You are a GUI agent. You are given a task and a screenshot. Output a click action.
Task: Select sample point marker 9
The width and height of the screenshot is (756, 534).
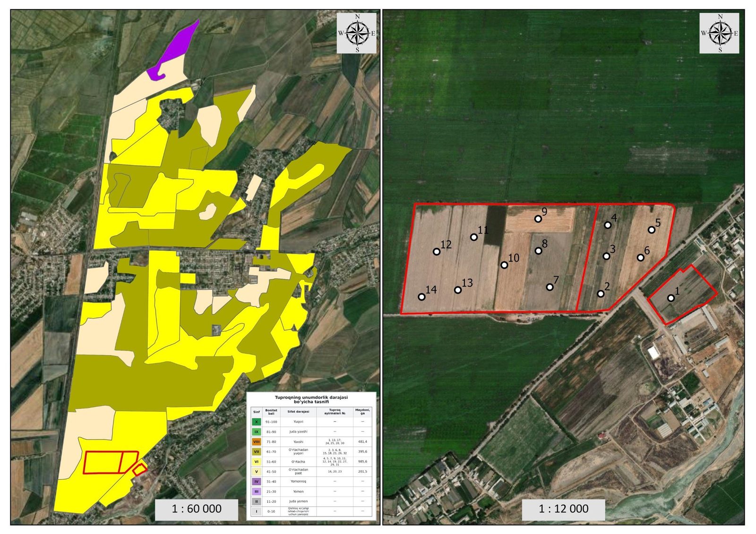click(538, 219)
